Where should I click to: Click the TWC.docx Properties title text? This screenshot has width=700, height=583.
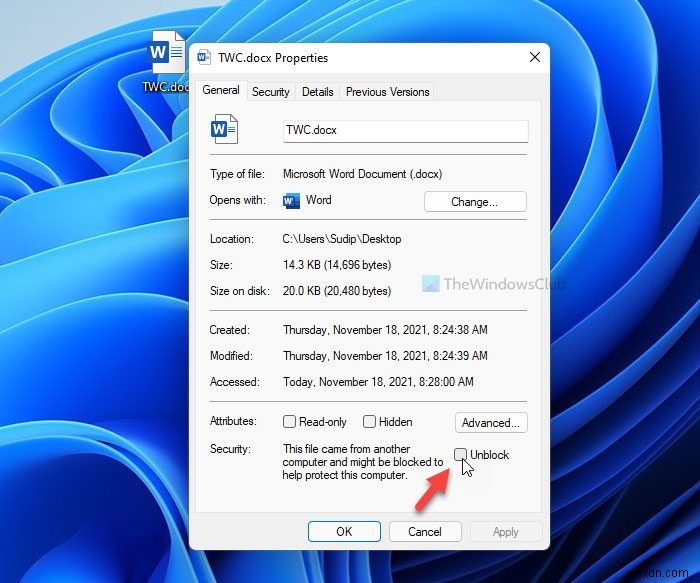pyautogui.click(x=273, y=58)
